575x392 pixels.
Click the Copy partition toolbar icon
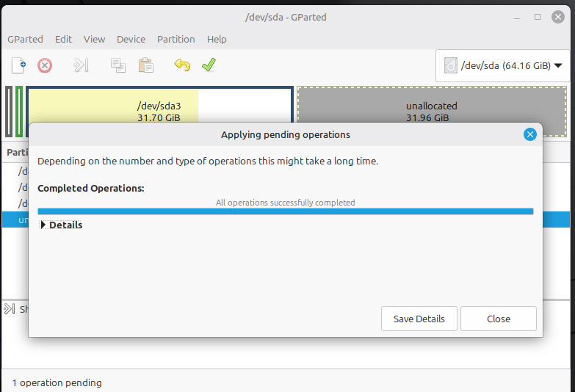pyautogui.click(x=118, y=65)
